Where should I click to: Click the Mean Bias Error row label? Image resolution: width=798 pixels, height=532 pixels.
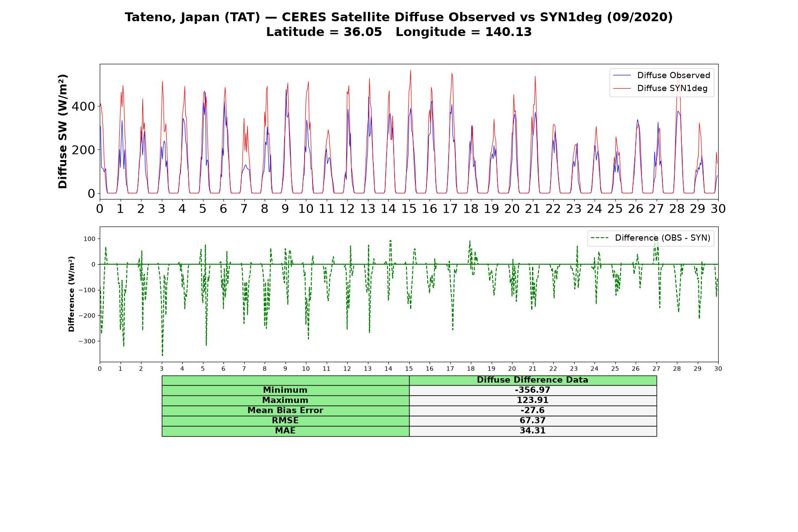coord(285,411)
